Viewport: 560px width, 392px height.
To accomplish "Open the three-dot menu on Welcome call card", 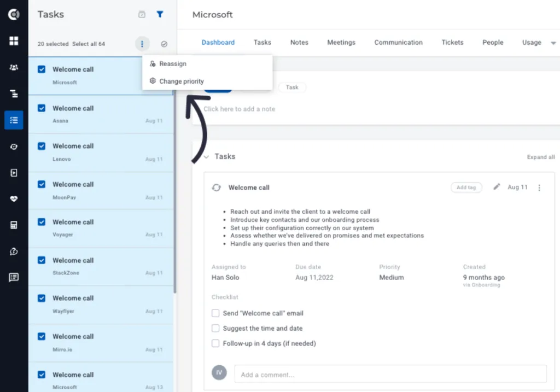I will click(539, 188).
